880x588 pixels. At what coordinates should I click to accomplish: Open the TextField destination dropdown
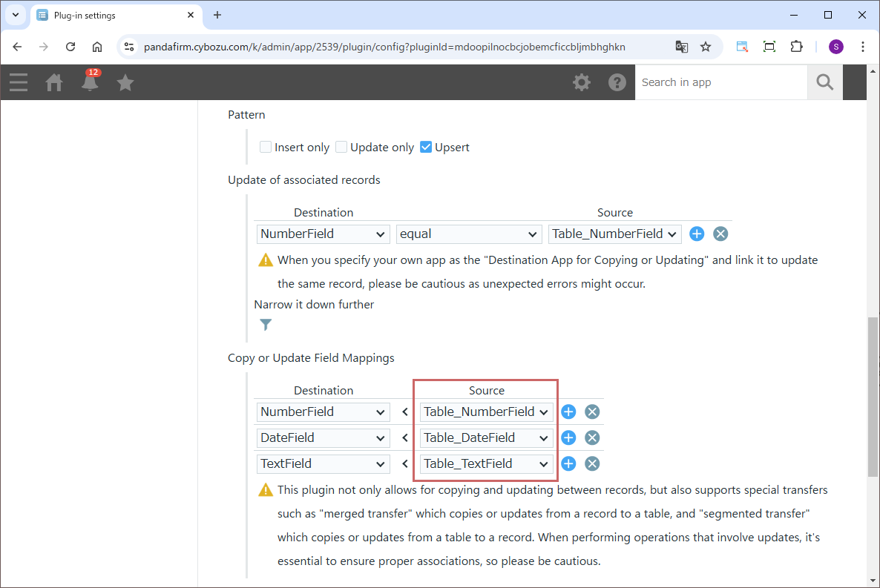pyautogui.click(x=324, y=463)
